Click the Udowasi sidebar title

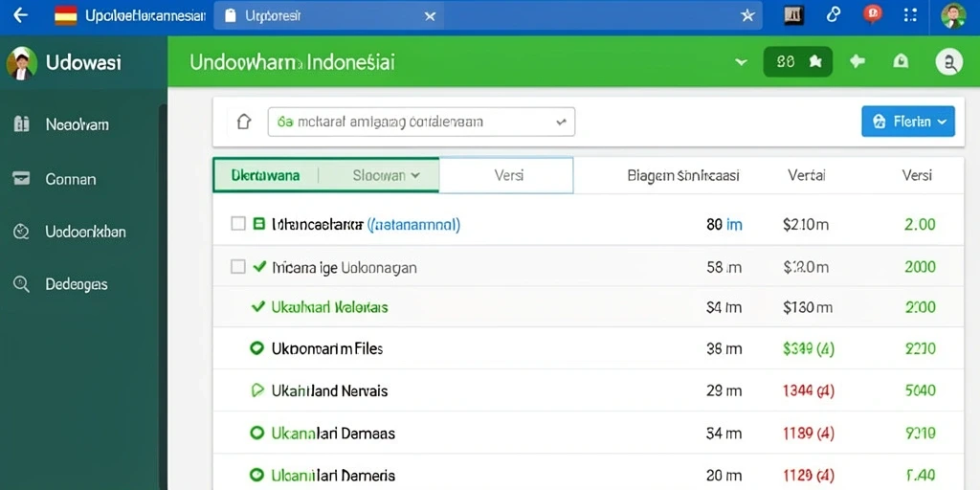coord(83,63)
